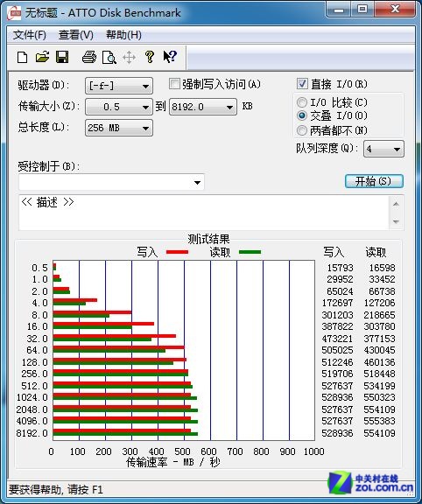Open the 查看(V) menu
This screenshot has height=504, width=422.
(76, 35)
